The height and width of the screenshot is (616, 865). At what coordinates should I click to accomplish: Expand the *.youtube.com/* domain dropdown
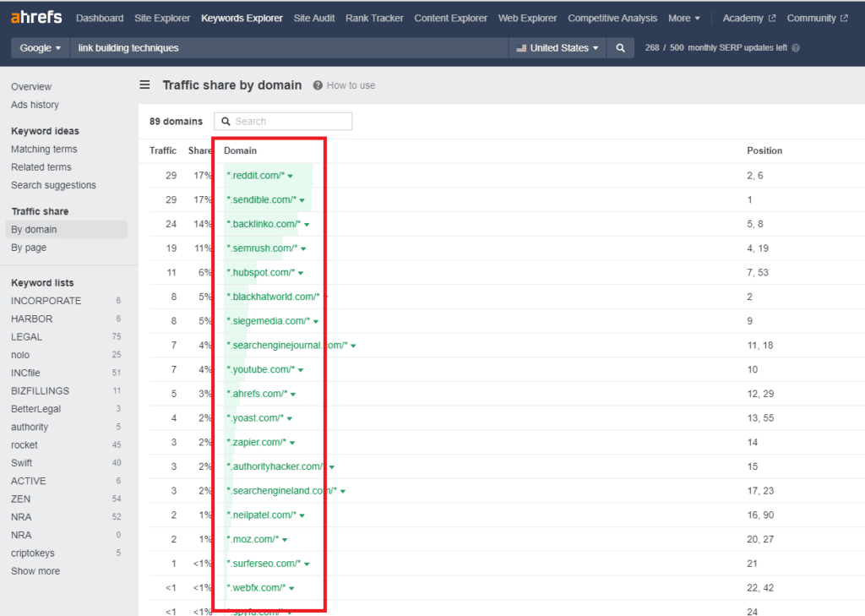coord(302,370)
